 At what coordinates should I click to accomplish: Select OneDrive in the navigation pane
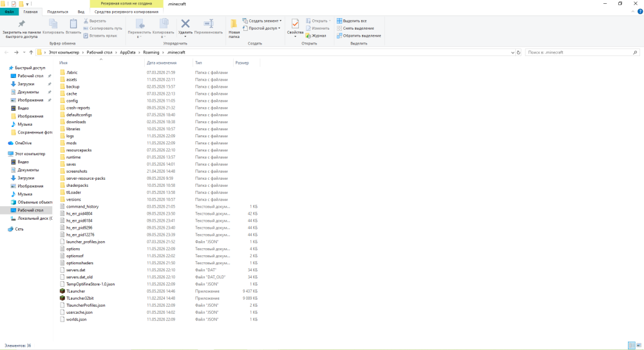coord(23,143)
